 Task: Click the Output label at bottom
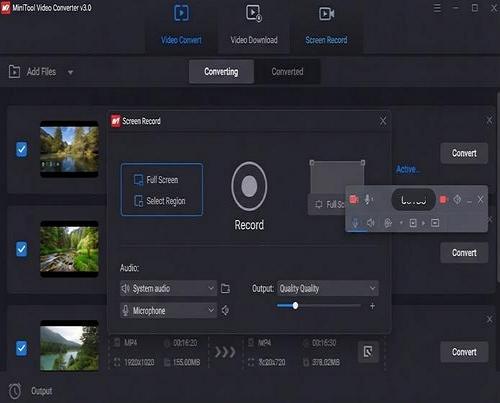pos(42,391)
